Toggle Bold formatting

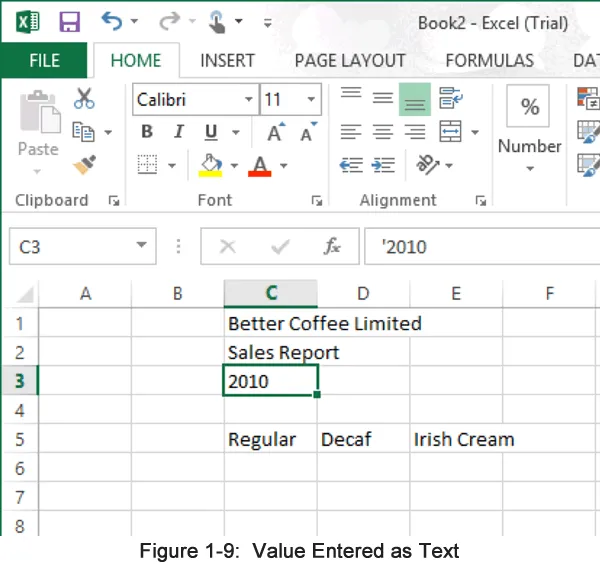pos(147,132)
